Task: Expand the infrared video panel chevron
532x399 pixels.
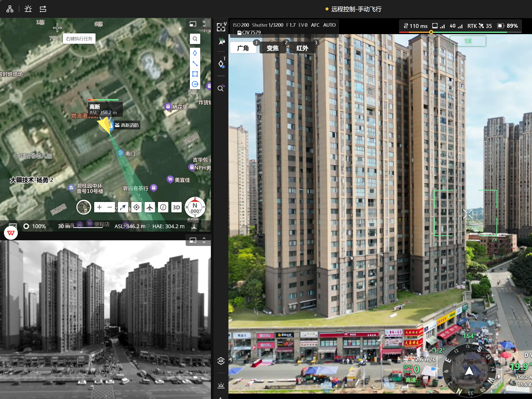Action: [204, 240]
